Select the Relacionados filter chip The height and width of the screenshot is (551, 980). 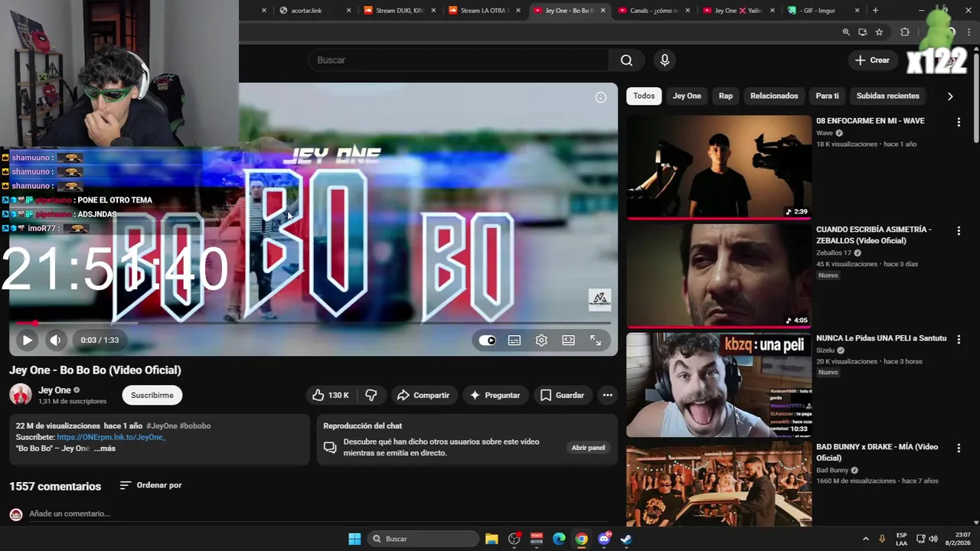774,96
